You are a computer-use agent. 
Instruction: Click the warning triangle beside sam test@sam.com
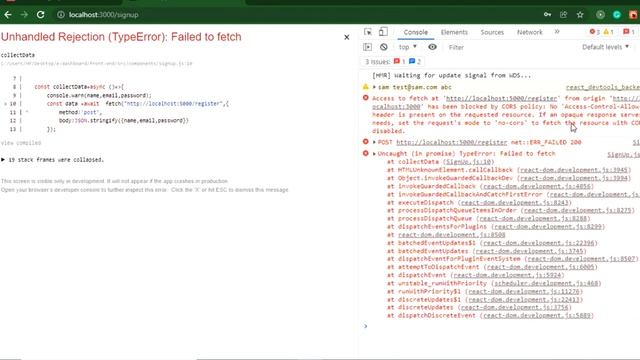366,87
